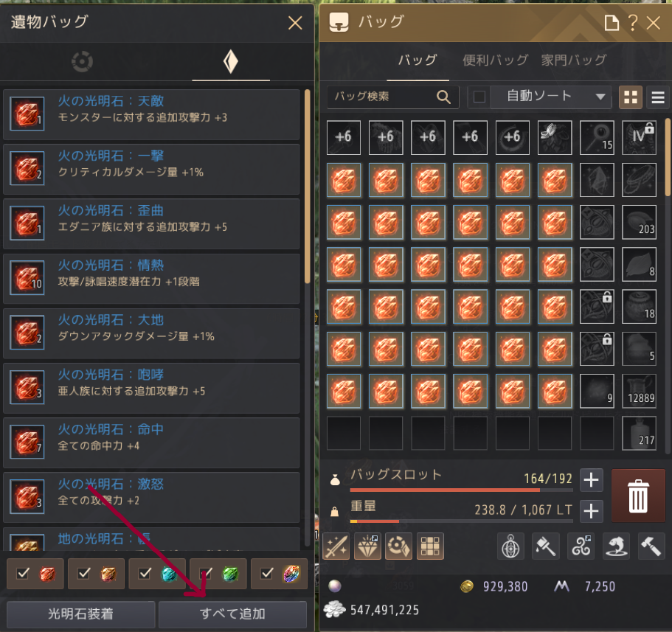Switch to the 家門バッグ tab
The height and width of the screenshot is (632, 672).
coord(574,60)
